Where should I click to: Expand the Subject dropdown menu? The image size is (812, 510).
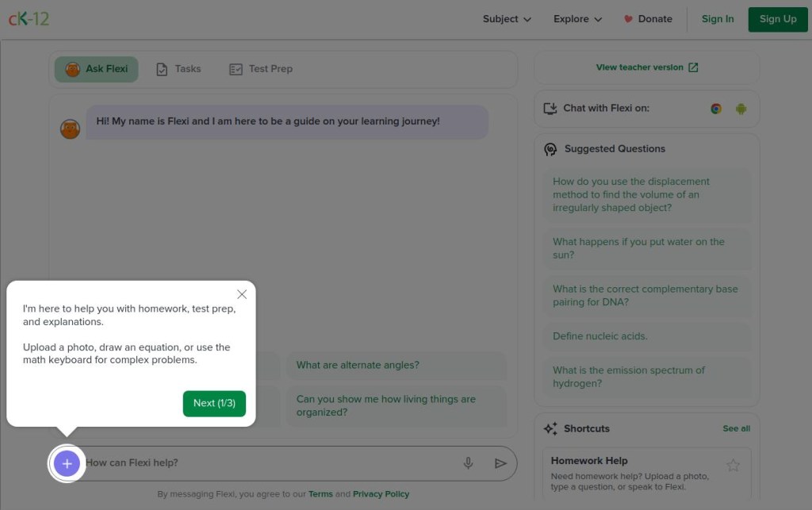(x=507, y=19)
